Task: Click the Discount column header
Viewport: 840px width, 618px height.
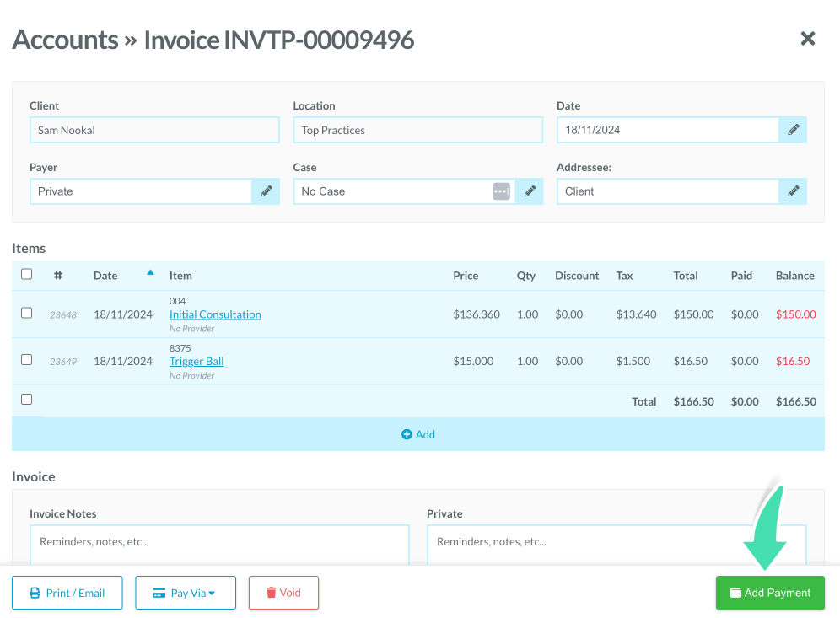Action: [x=577, y=275]
